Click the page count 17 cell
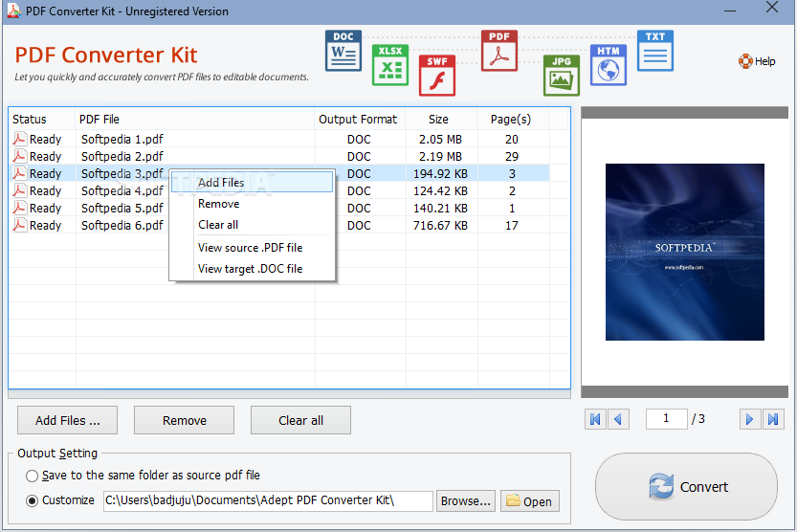Viewport: 797px width, 532px height. tap(512, 226)
